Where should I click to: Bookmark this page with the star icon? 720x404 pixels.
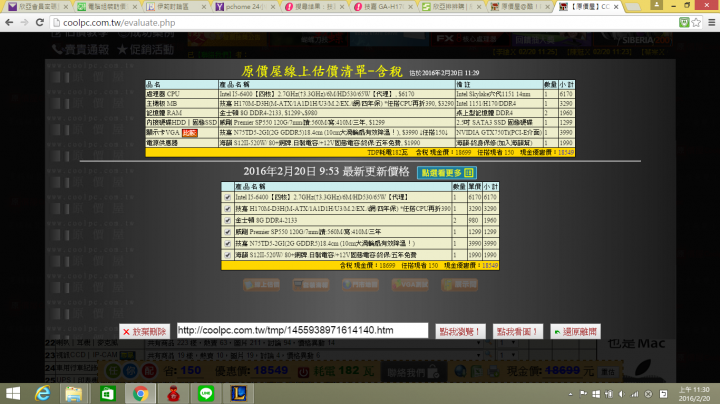click(696, 22)
